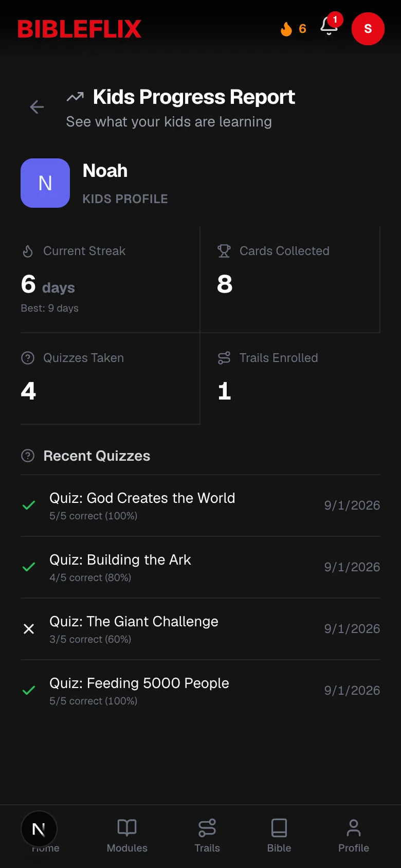The image size is (401, 868).
Task: Open Quiz: Feeding 5000 People
Action: pos(200,691)
